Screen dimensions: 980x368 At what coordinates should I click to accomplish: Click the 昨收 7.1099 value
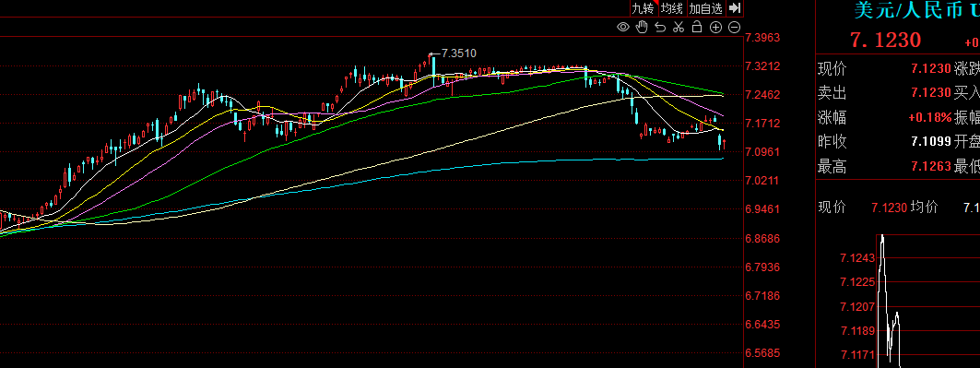pos(931,141)
